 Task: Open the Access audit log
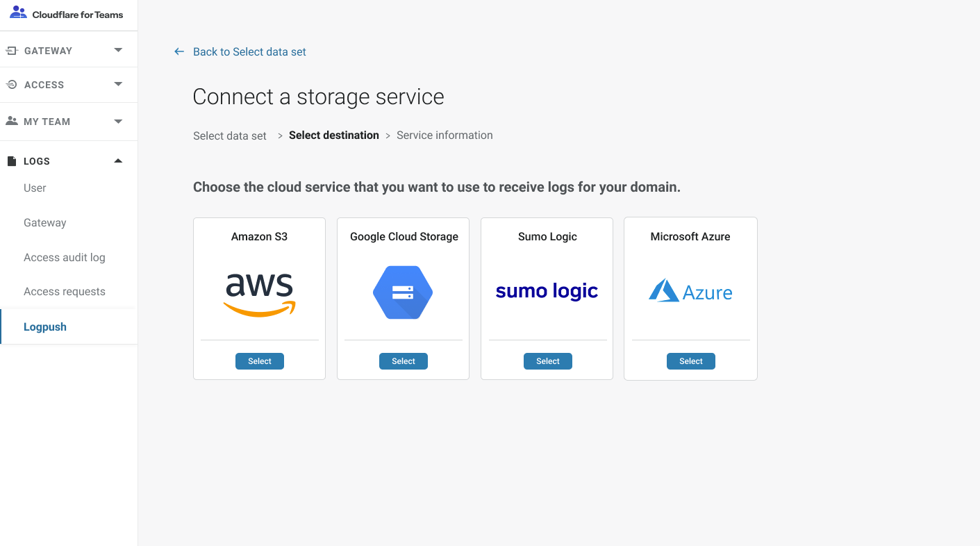coord(65,258)
